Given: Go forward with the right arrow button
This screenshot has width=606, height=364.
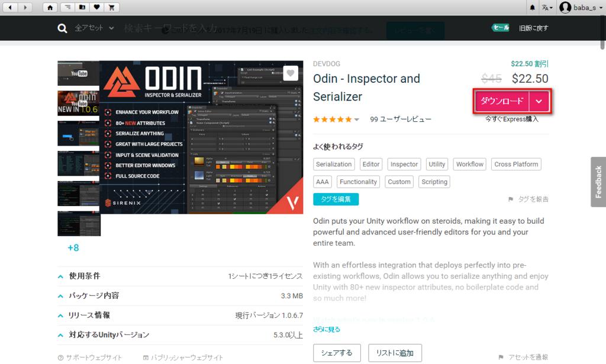Looking at the screenshot, I should pyautogui.click(x=25, y=7).
